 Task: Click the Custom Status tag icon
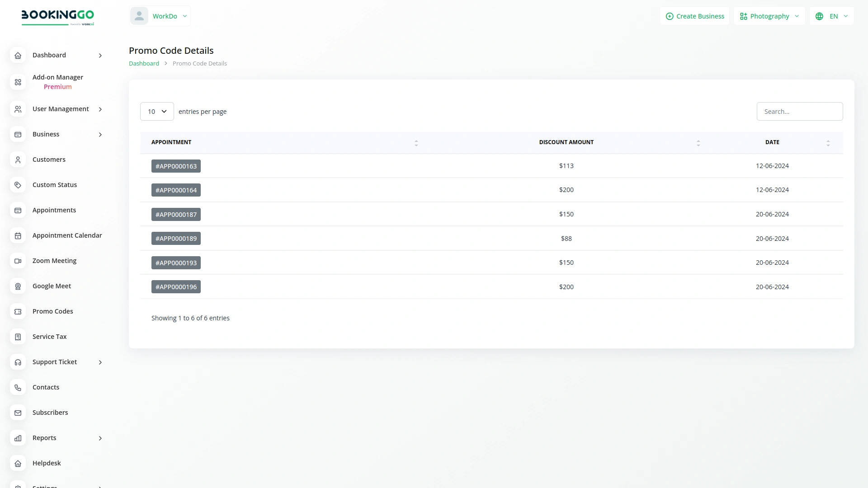click(x=18, y=185)
